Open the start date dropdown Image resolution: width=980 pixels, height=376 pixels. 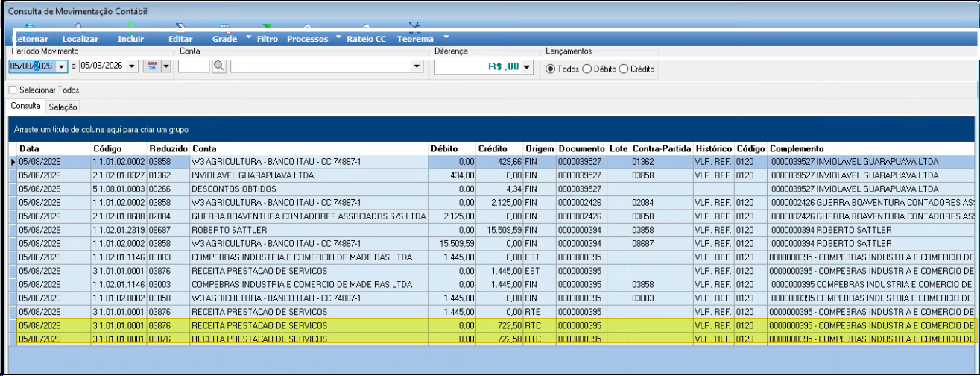click(62, 66)
